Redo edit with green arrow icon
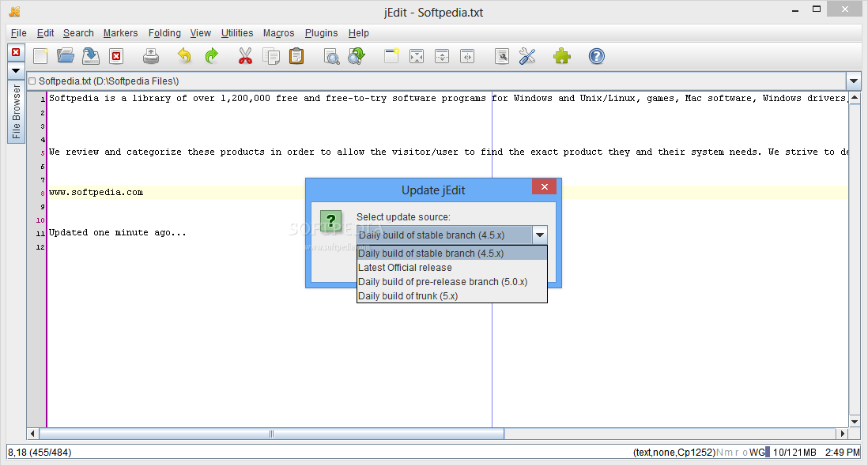Viewport: 868px width, 466px height. point(211,56)
